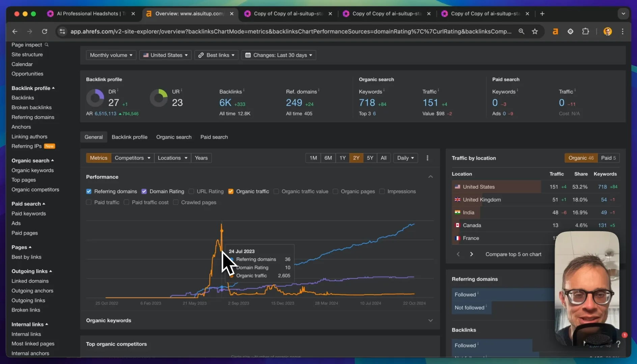Switch to the Backlink profile tab
This screenshot has height=364, width=637.
tap(130, 137)
